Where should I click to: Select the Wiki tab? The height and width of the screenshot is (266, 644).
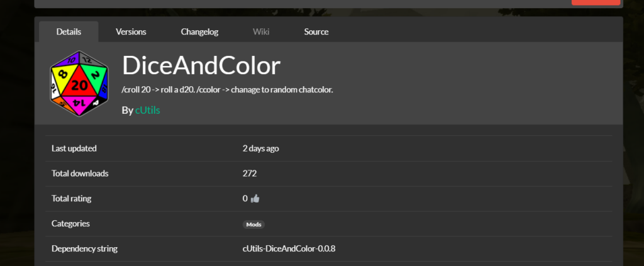(261, 31)
